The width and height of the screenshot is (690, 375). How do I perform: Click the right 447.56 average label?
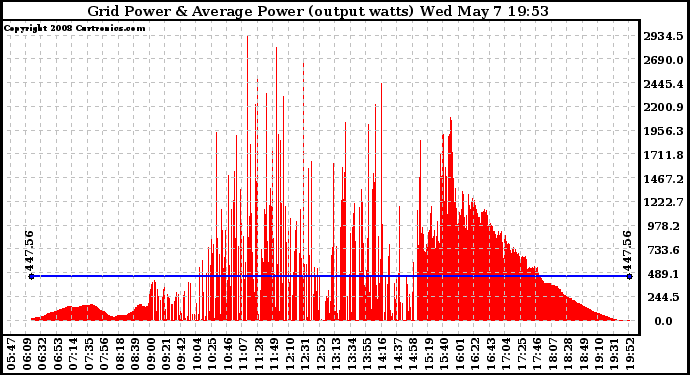(627, 251)
